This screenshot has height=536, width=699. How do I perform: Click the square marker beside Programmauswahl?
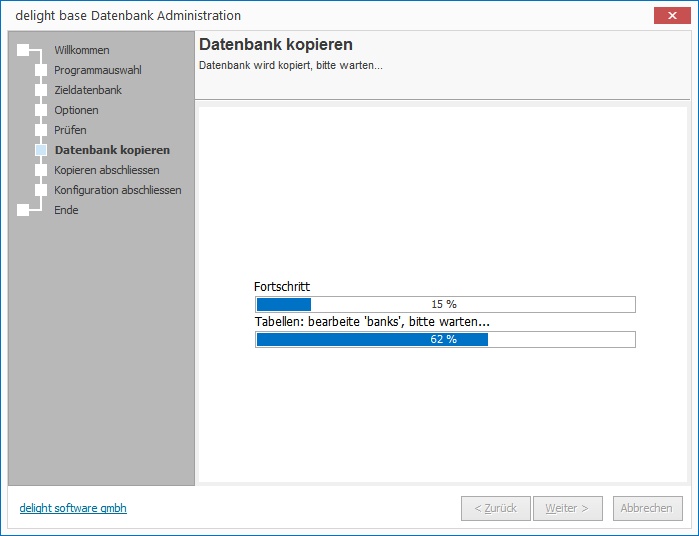41,70
